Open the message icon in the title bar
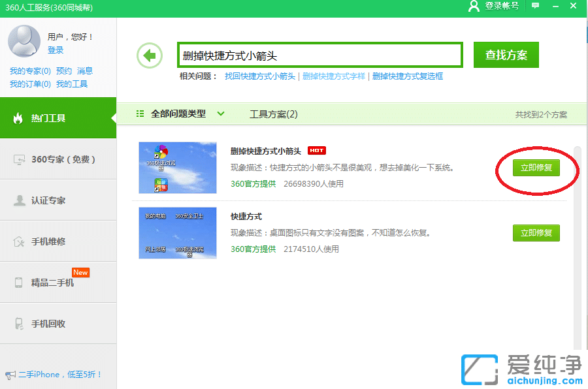 click(x=536, y=7)
